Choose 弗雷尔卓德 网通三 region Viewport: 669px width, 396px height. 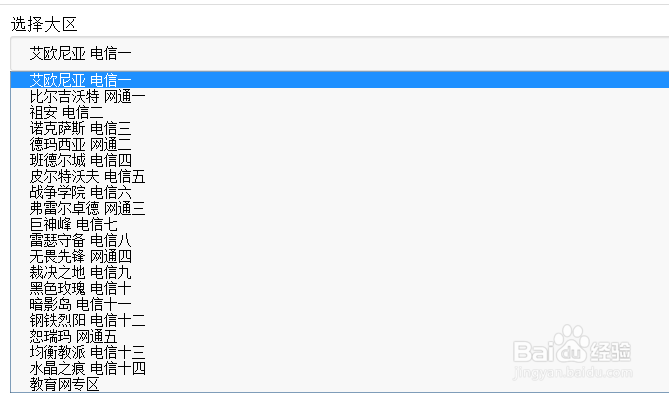pos(340,209)
